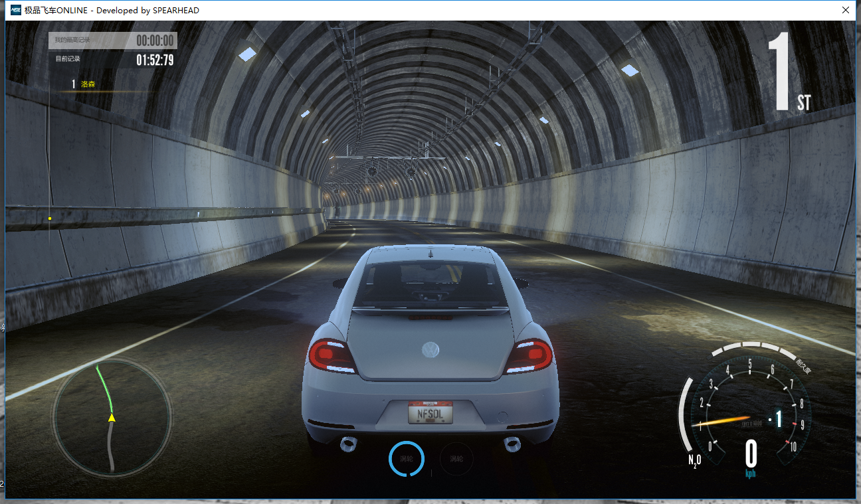Click the yellow arrow on the minimap
Viewport: 861px width, 504px height.
point(112,417)
